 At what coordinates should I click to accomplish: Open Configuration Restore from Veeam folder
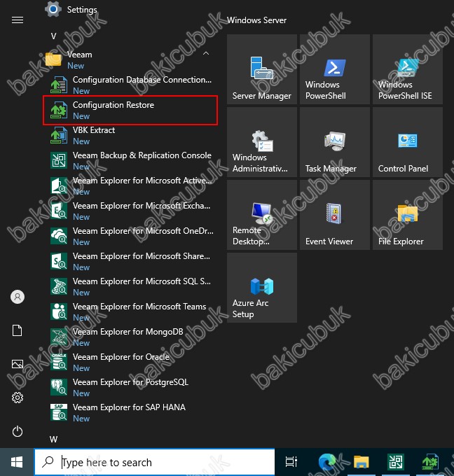(x=130, y=110)
